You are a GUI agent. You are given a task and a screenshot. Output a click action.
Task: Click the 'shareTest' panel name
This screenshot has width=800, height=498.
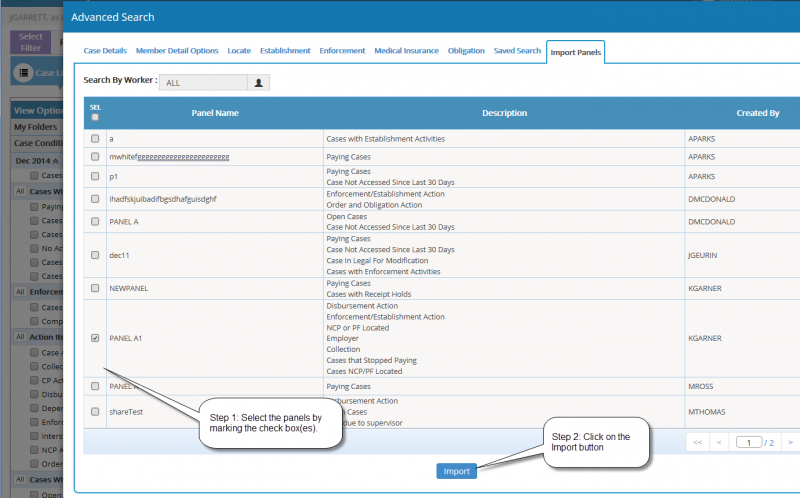click(126, 412)
